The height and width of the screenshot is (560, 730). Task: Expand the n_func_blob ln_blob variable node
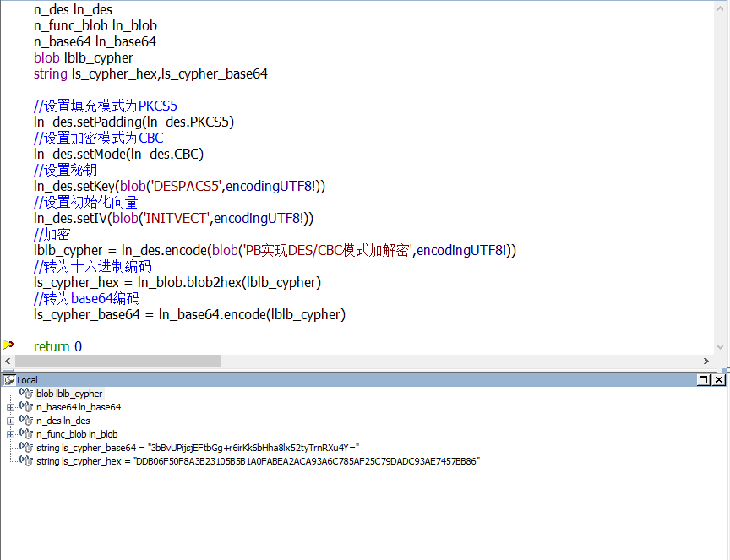pos(10,434)
